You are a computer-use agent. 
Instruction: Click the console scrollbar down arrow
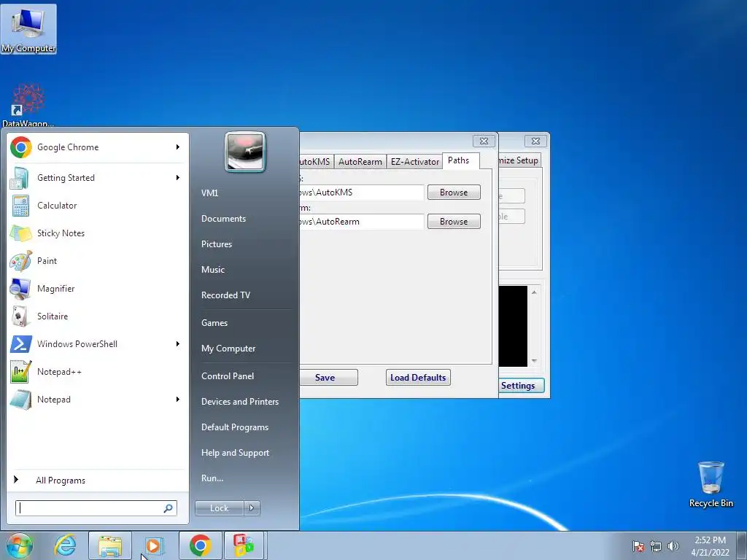click(x=534, y=361)
